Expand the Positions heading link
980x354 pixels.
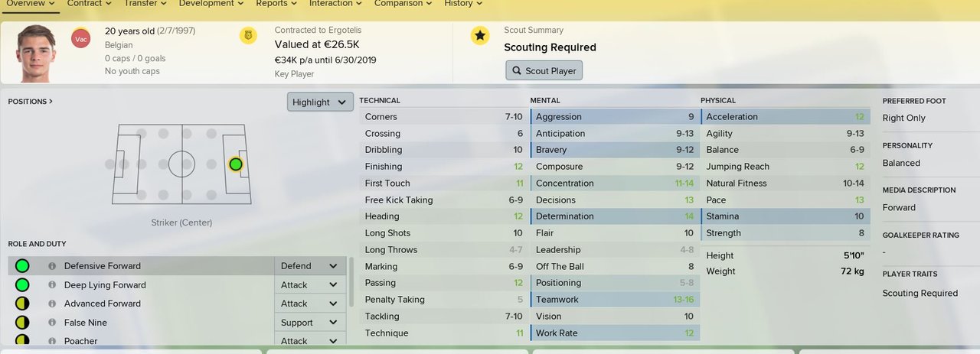pos(31,101)
